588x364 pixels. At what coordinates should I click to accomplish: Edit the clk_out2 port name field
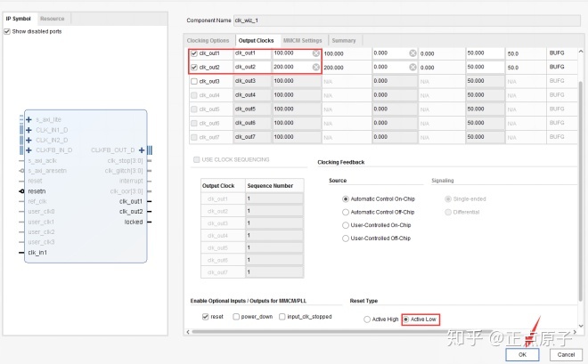click(x=252, y=67)
